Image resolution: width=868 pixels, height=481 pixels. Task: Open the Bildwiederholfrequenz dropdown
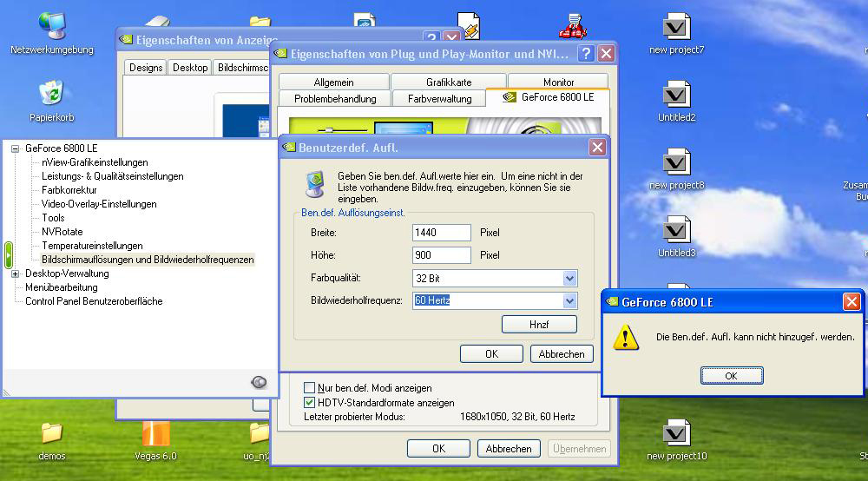coord(569,300)
